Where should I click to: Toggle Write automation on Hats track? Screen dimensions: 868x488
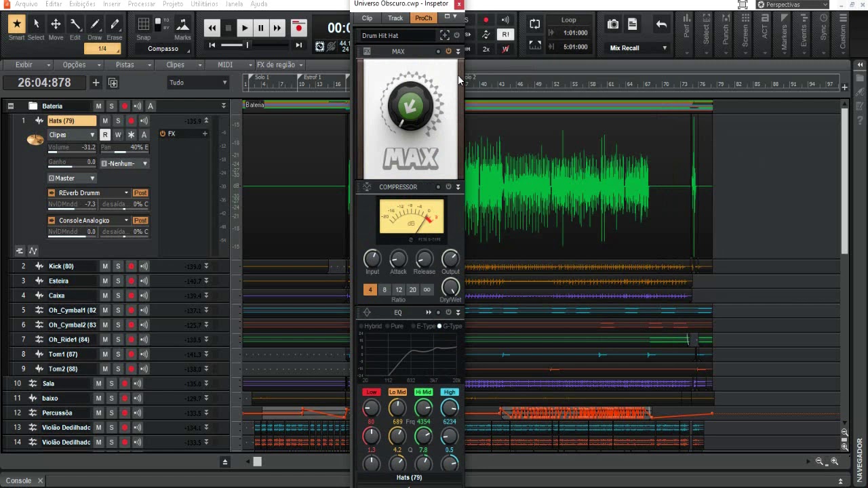click(118, 135)
